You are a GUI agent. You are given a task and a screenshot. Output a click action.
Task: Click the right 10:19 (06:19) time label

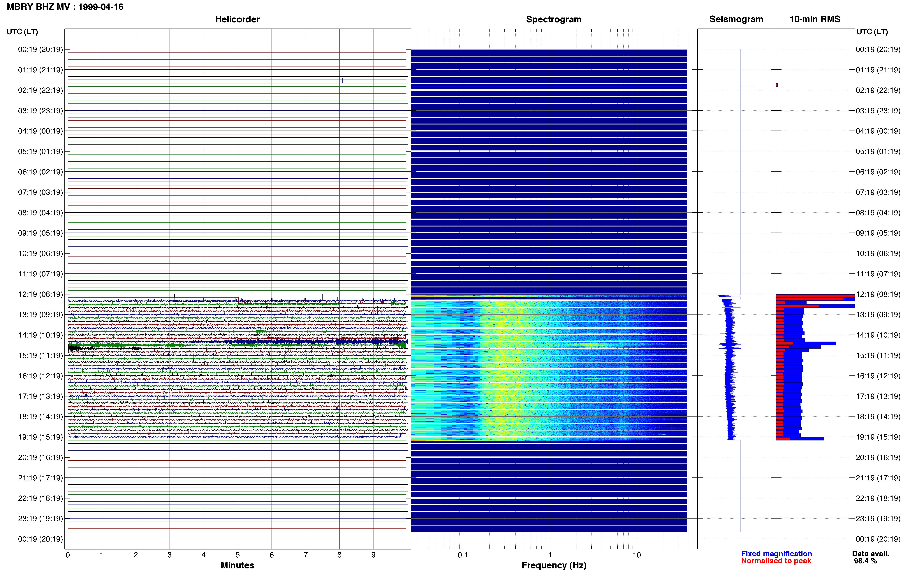click(878, 253)
